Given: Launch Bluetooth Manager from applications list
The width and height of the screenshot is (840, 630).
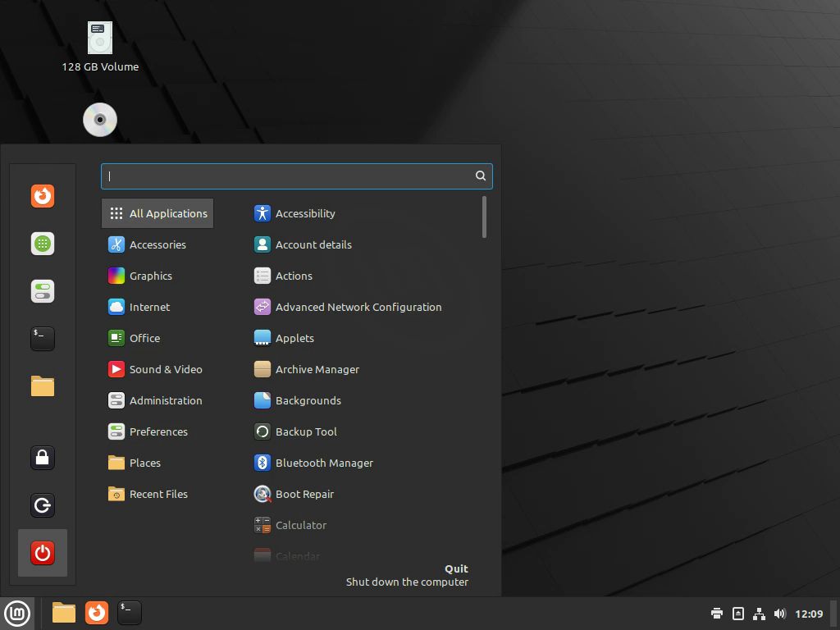Looking at the screenshot, I should tap(324, 463).
